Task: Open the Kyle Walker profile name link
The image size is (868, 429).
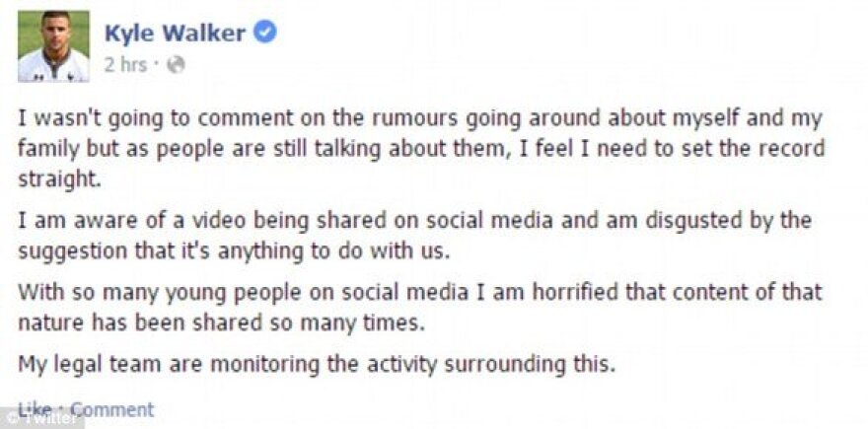Action: click(175, 34)
